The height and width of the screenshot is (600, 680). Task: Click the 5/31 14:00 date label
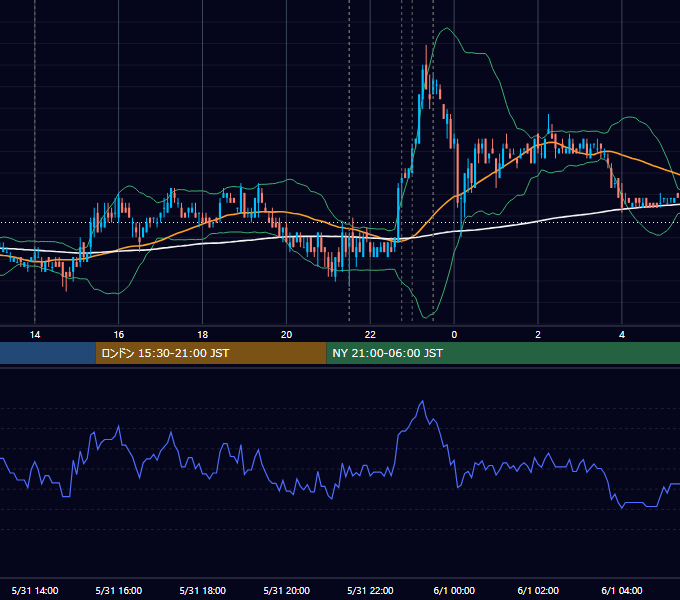(x=35, y=590)
